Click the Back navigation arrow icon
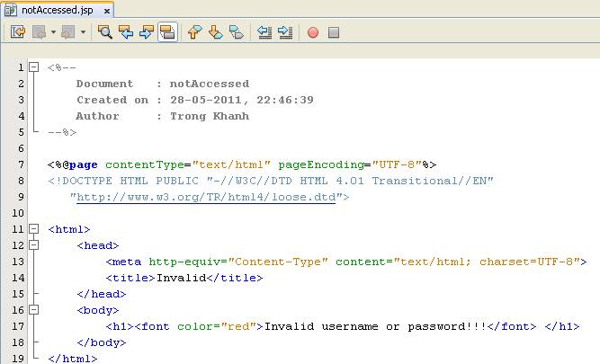The height and width of the screenshot is (364, 600). tap(40, 32)
